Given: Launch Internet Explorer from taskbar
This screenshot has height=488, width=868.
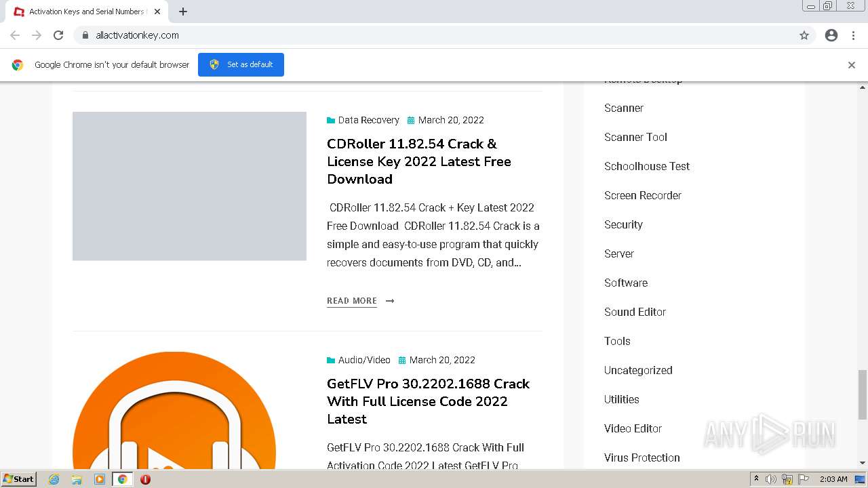Looking at the screenshot, I should coord(54,479).
